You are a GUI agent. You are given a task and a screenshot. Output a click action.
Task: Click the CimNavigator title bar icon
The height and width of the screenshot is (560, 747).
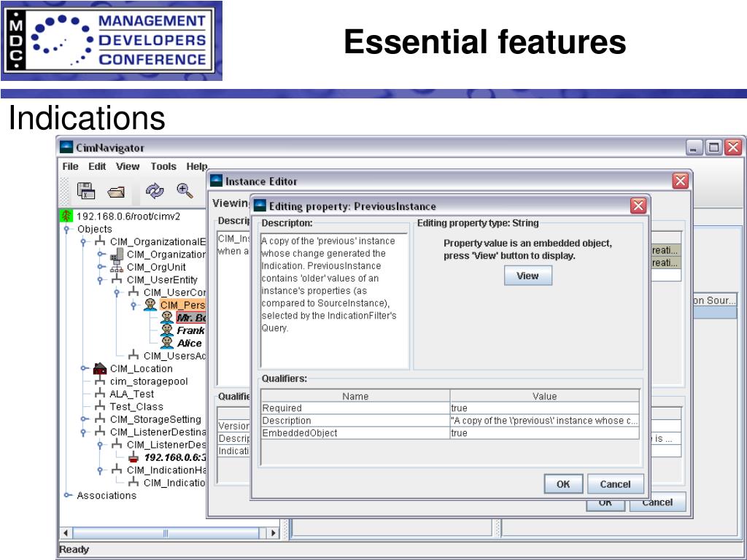pos(66,147)
